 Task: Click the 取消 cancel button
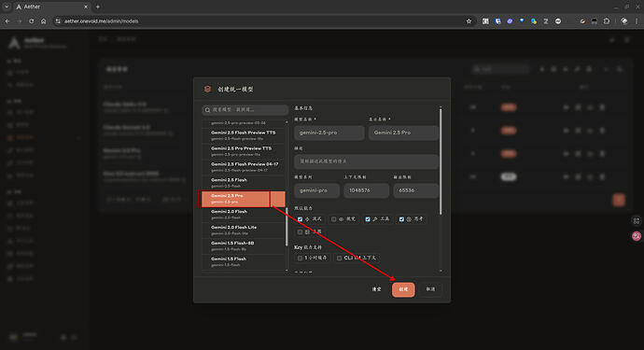click(430, 289)
